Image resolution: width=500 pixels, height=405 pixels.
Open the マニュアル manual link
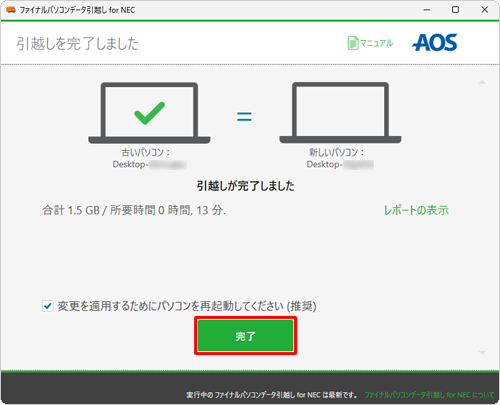(376, 43)
